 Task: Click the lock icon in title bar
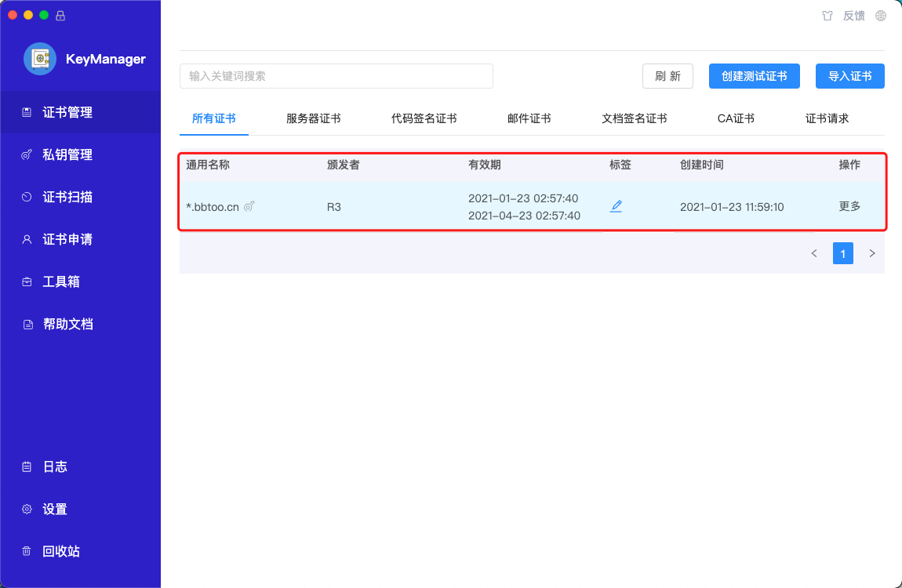61,15
